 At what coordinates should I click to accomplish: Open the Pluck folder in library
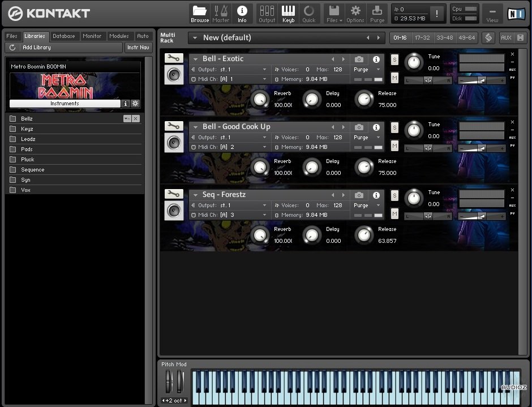coord(28,160)
